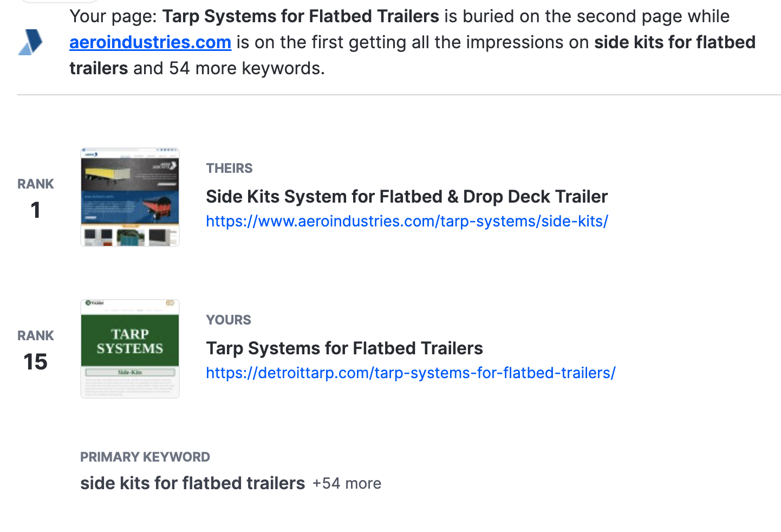The width and height of the screenshot is (781, 532).
Task: Open the competitor's side kits page thumbnail
Action: [x=130, y=197]
